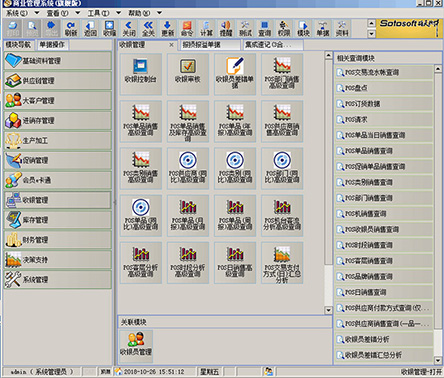Select 促销管理 in module navigation

coord(58,160)
